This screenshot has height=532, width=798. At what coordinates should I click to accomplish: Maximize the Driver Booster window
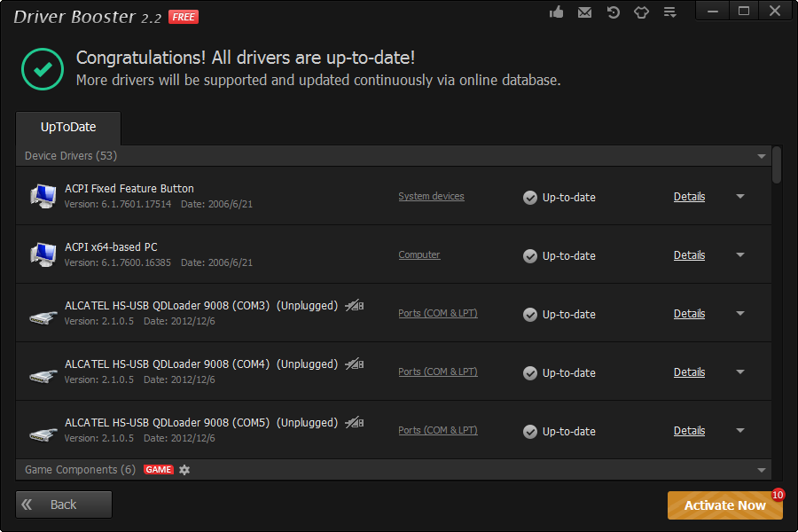pyautogui.click(x=744, y=12)
